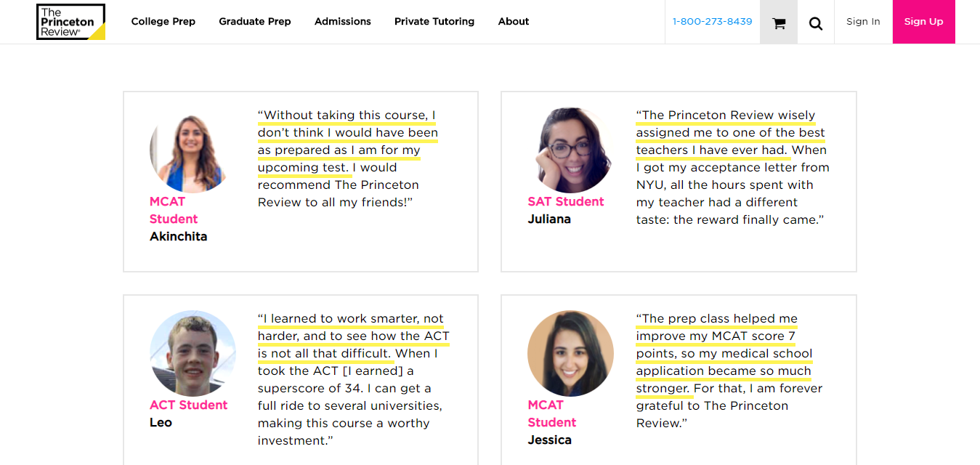Click Juliana's profile photo
980x465 pixels.
570,150
